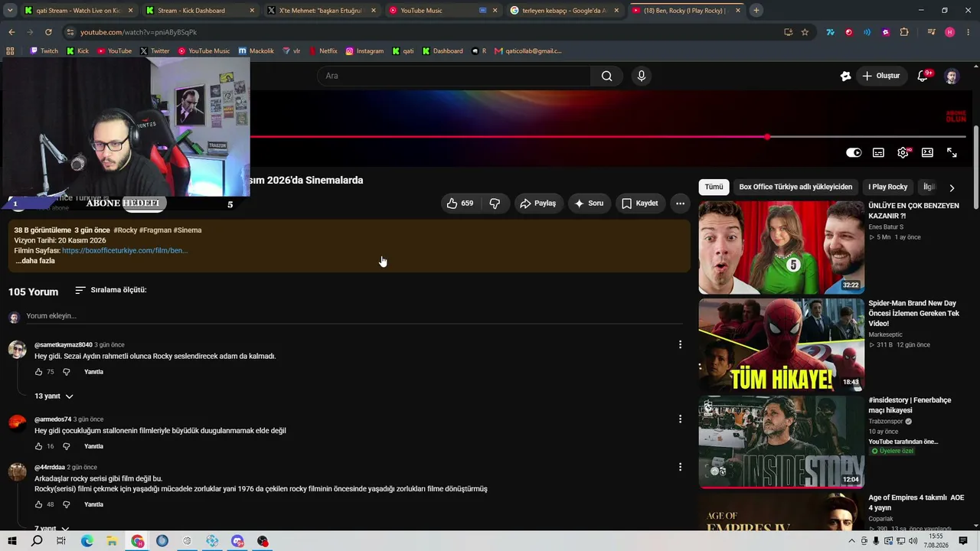Toggle the autoplay switch
Viewport: 980px width, 551px height.
tap(854, 152)
